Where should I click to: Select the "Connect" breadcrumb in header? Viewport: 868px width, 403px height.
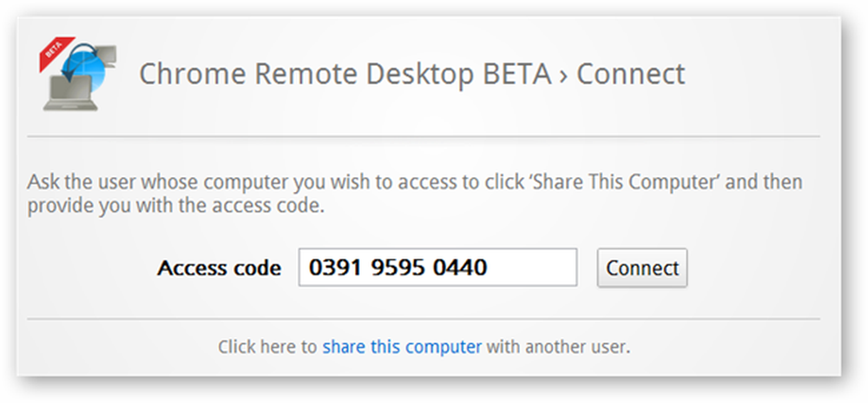click(x=631, y=74)
